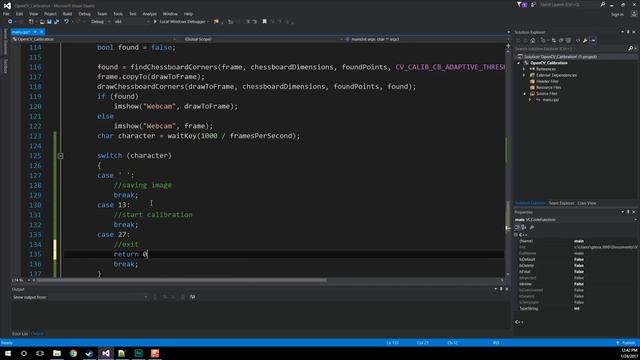Click the Publish button in status bar
The height and width of the screenshot is (360, 640).
(626, 343)
